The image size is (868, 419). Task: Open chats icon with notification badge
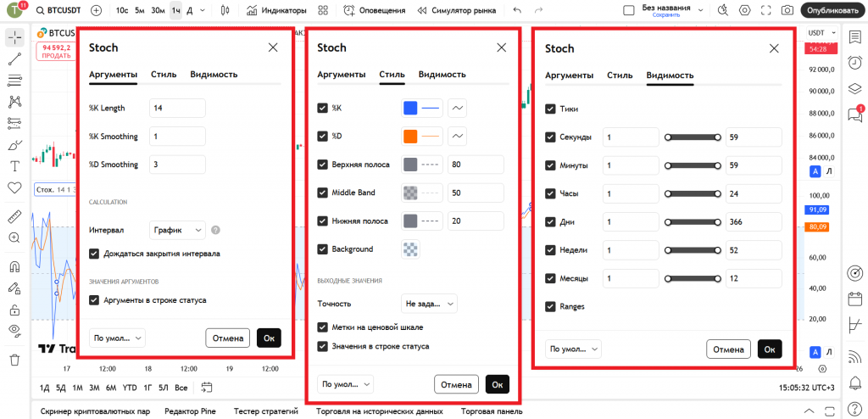pos(854,114)
